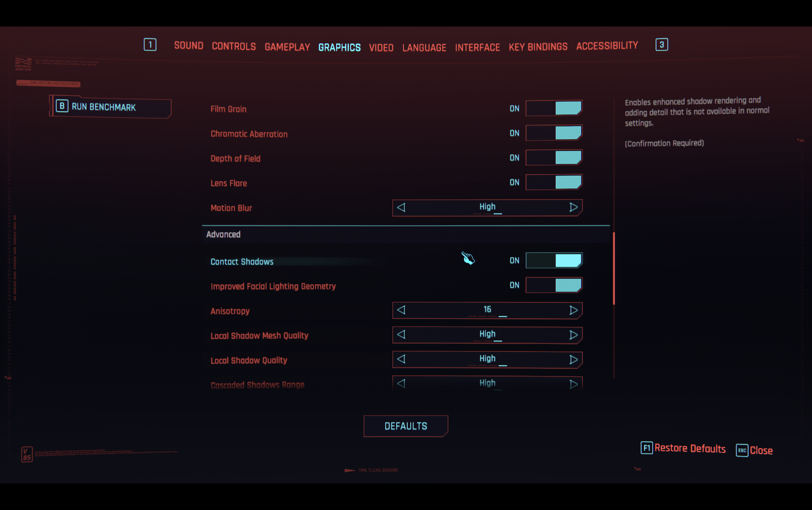Switch to Controls tab
812x510 pixels.
coord(234,46)
